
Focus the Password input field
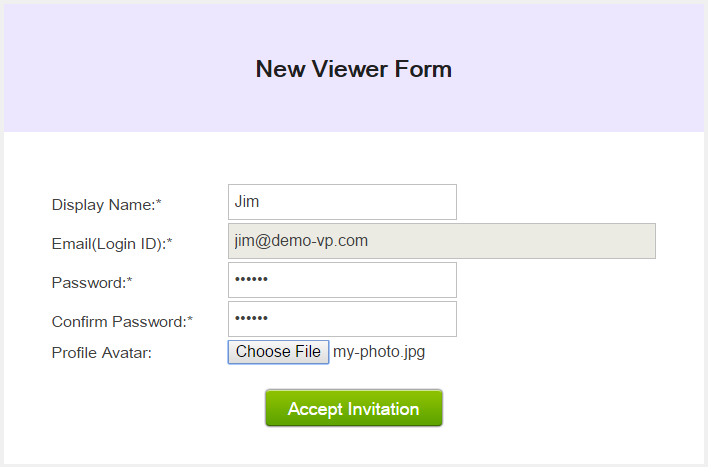pyautogui.click(x=342, y=280)
